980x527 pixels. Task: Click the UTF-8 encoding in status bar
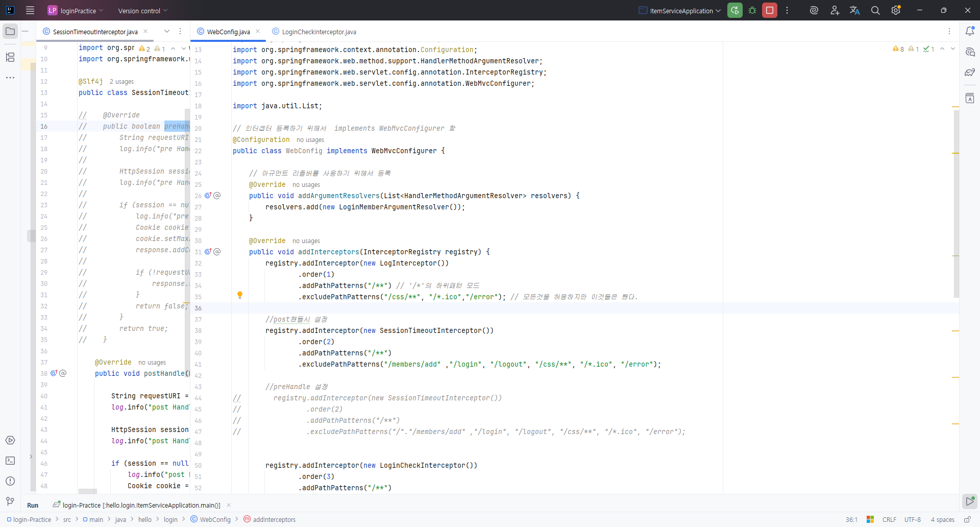click(x=912, y=519)
